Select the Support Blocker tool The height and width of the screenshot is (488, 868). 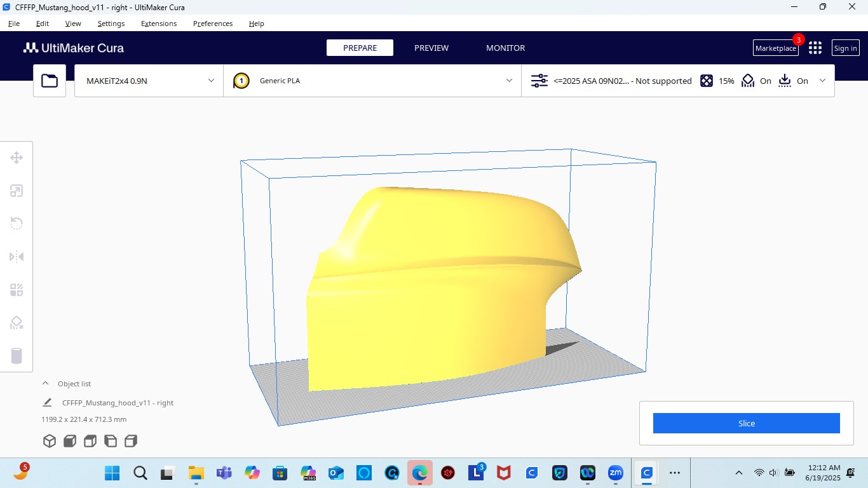[x=17, y=323]
